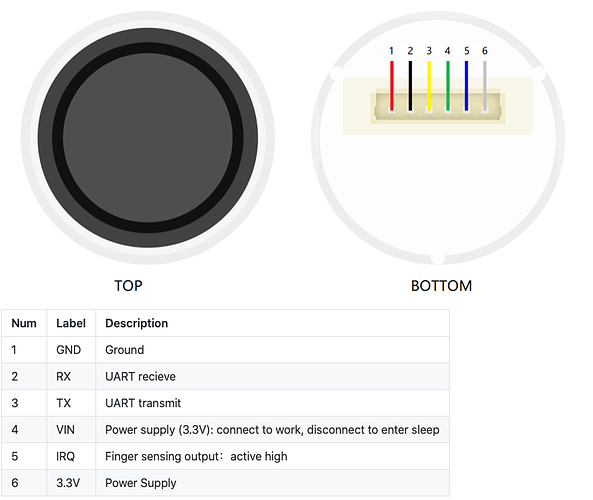This screenshot has width=593, height=500.
Task: Click pin number 6 above connector
Action: point(485,51)
